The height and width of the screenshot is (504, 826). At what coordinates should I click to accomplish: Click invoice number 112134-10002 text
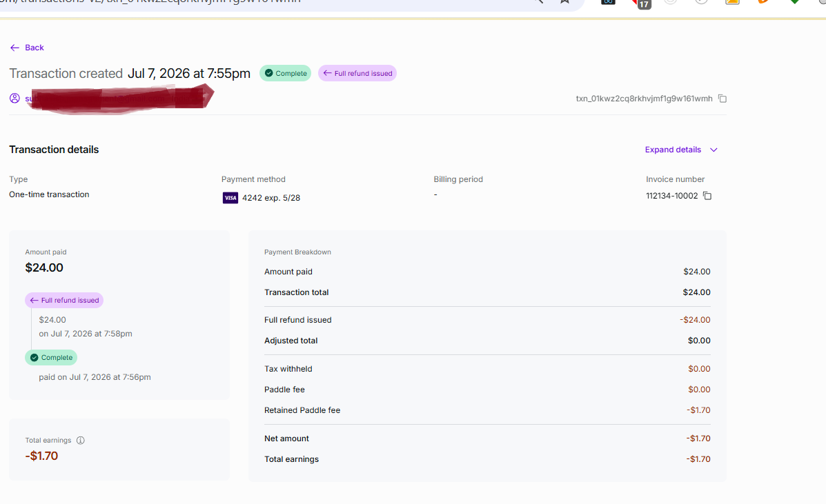[x=671, y=196]
